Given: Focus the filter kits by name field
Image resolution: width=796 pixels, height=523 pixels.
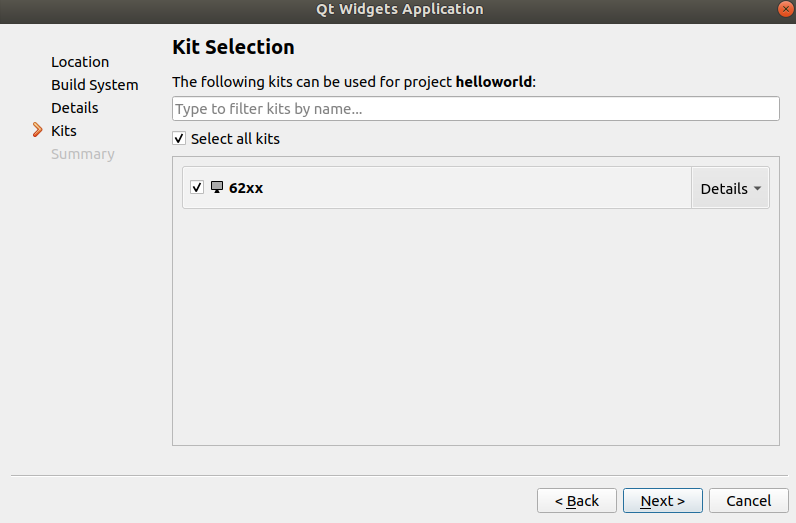Looking at the screenshot, I should [x=475, y=108].
